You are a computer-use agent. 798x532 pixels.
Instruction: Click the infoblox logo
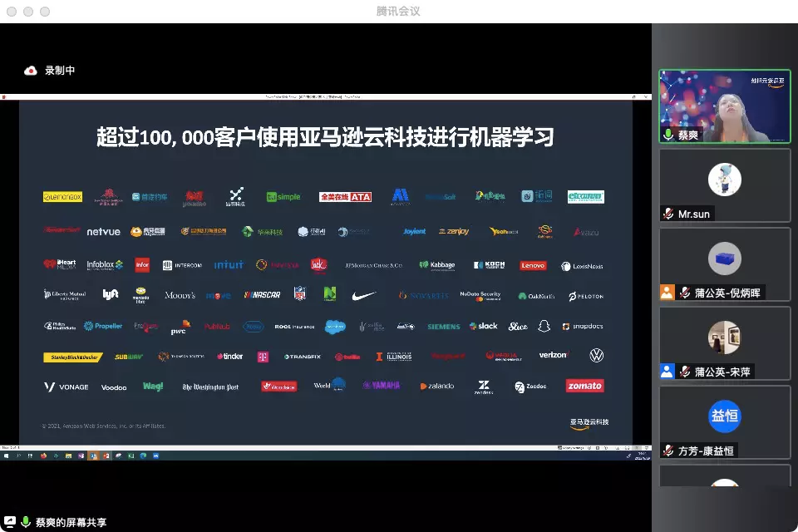pyautogui.click(x=105, y=264)
